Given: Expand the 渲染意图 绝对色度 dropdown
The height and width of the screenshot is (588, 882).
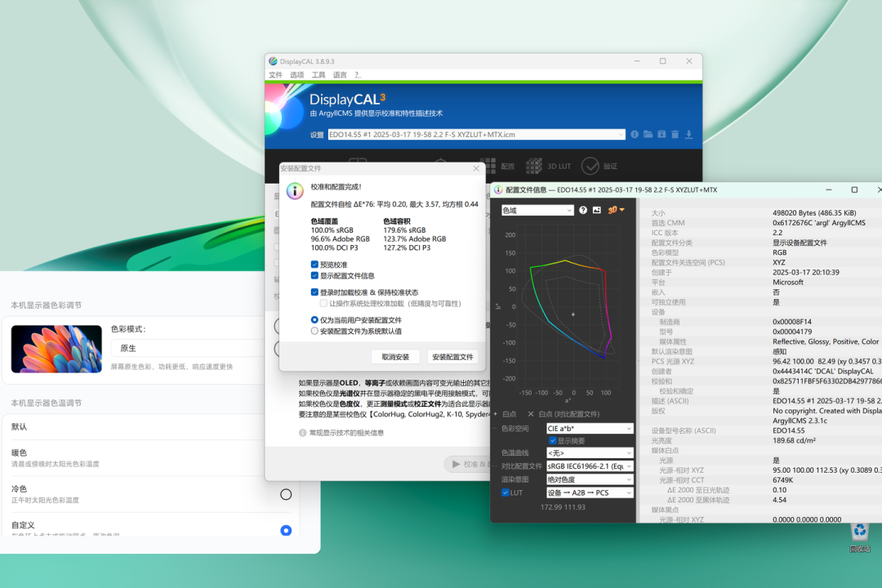Looking at the screenshot, I should tap(590, 479).
